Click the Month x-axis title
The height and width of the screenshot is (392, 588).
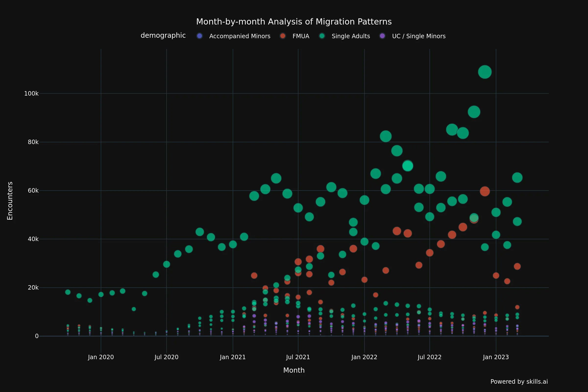pyautogui.click(x=294, y=370)
